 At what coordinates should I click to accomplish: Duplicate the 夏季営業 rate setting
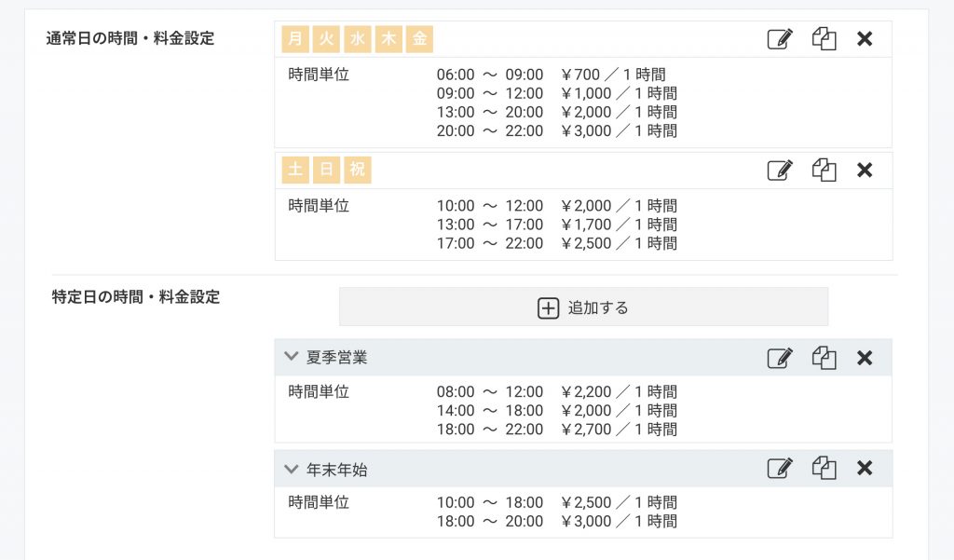824,358
